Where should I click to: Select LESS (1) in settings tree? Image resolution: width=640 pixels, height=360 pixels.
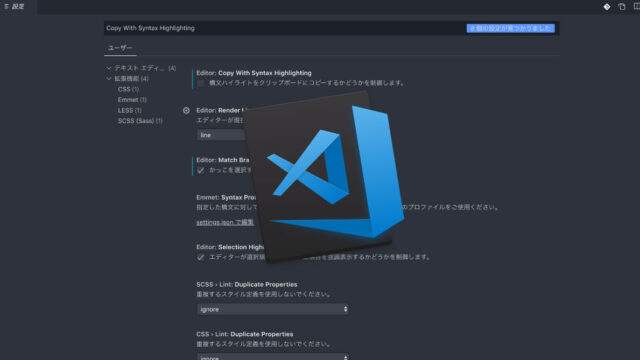click(x=129, y=110)
